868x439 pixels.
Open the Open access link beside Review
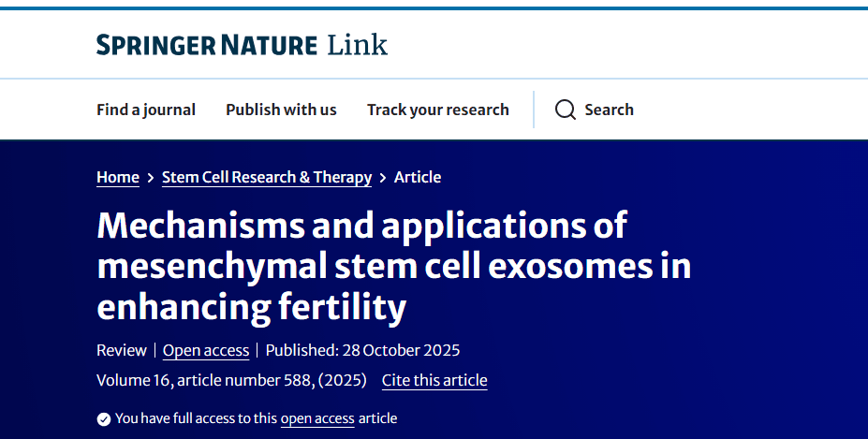coord(206,351)
